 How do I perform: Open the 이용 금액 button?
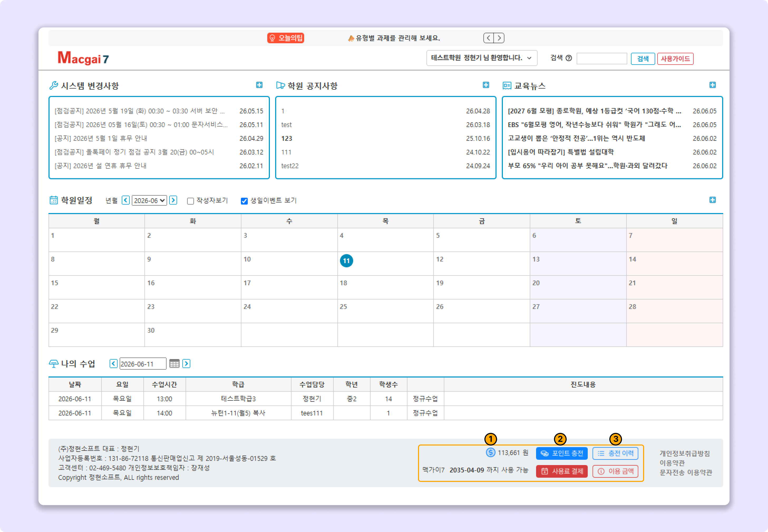615,471
